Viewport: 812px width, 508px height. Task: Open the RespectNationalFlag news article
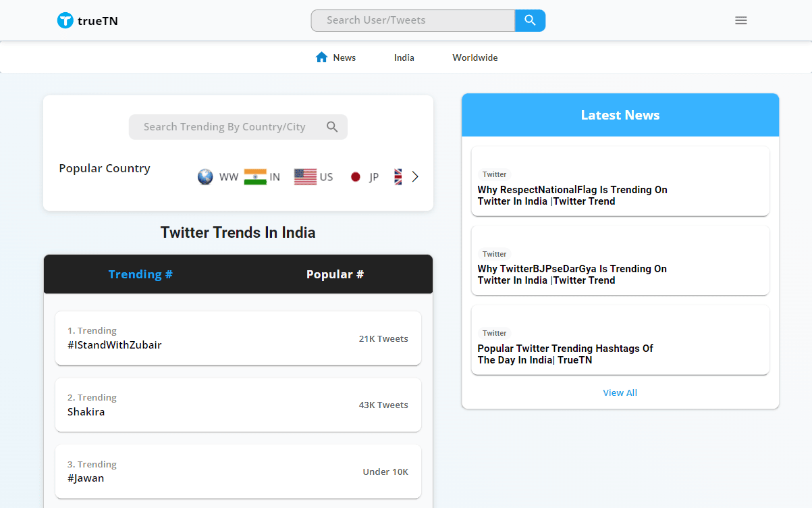[572, 195]
